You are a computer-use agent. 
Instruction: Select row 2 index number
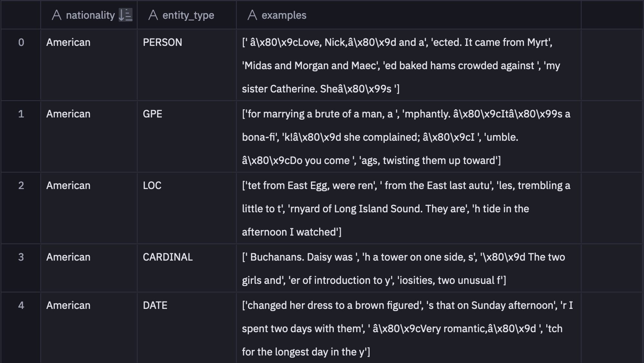coord(21,185)
